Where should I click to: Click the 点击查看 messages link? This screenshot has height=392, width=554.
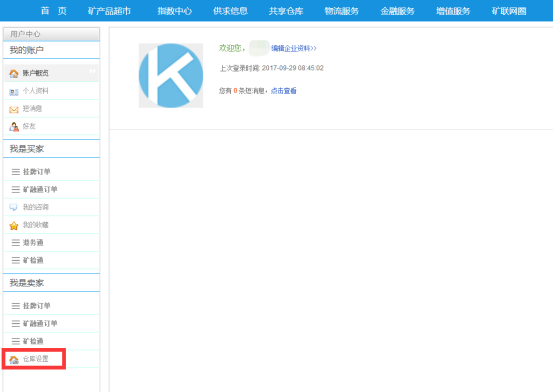[x=283, y=91]
